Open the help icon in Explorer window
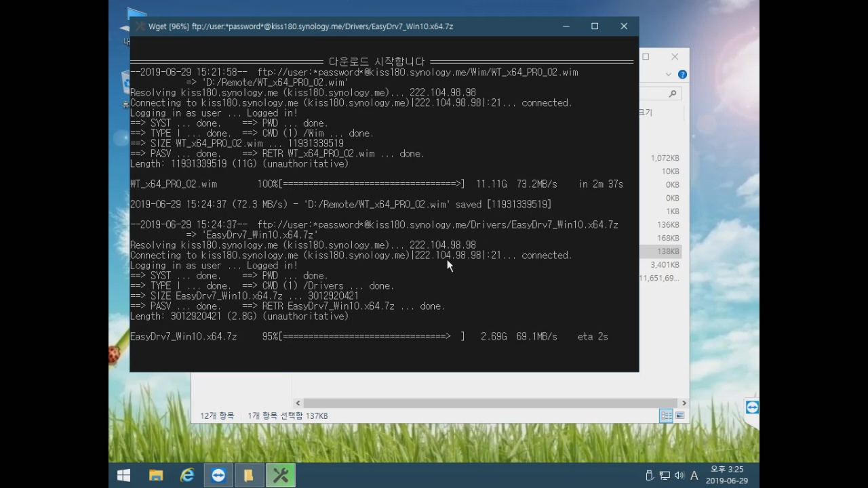The height and width of the screenshot is (488, 868). (x=682, y=75)
